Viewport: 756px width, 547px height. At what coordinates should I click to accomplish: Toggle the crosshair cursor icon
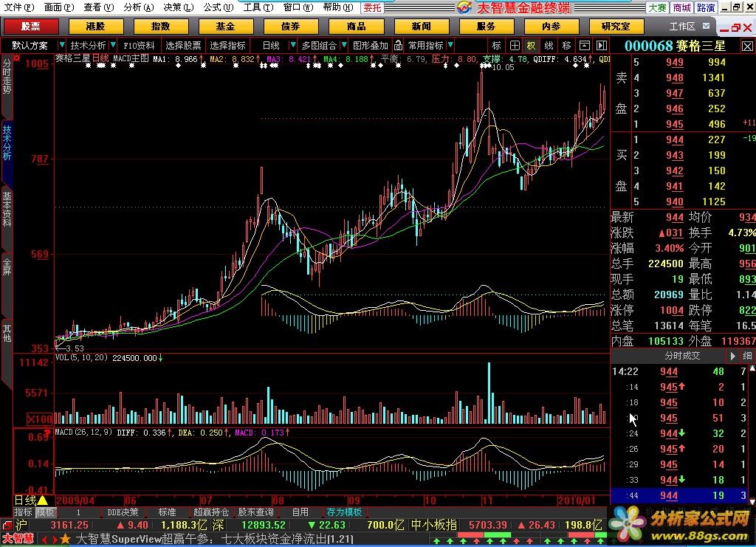(x=515, y=45)
